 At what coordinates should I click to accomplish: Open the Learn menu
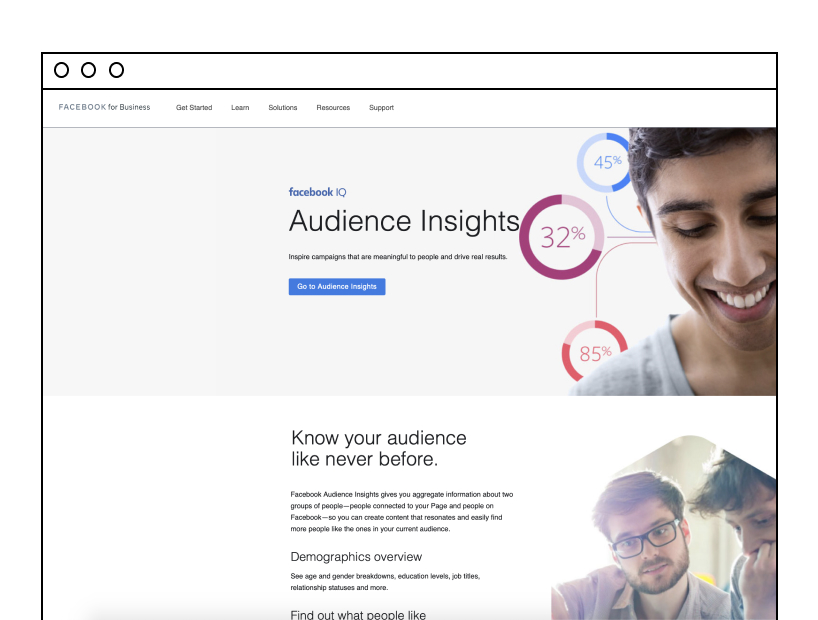pyautogui.click(x=240, y=108)
